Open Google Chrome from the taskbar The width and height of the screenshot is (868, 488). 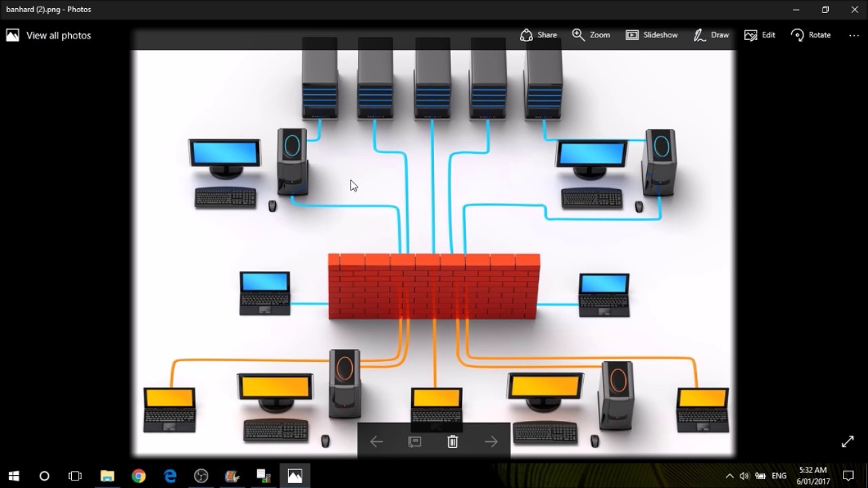pos(138,476)
